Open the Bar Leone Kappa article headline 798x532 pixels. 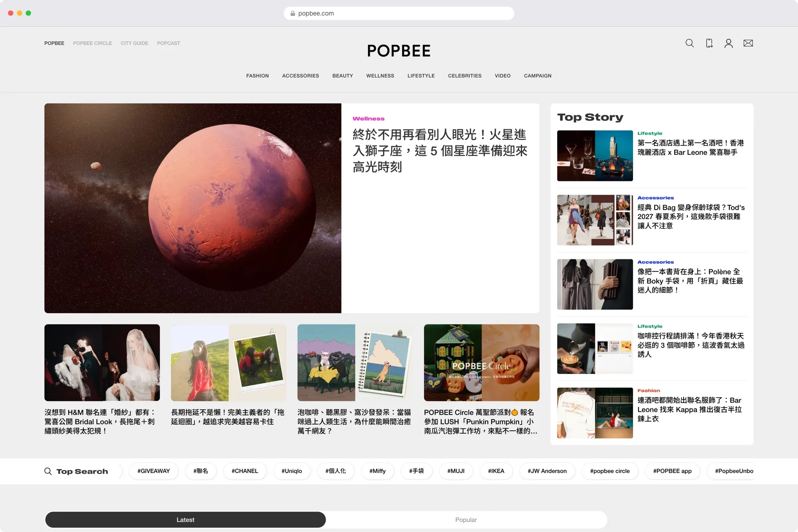689,409
